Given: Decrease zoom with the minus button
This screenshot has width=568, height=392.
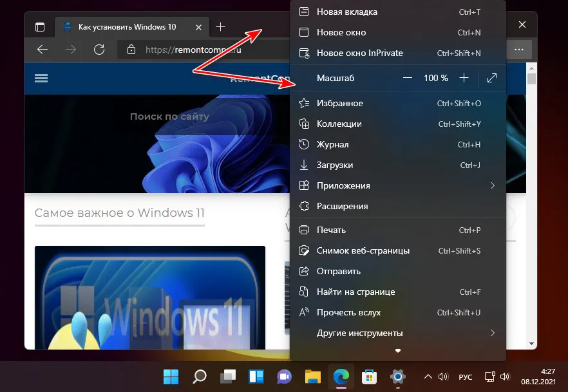Looking at the screenshot, I should click(x=407, y=78).
